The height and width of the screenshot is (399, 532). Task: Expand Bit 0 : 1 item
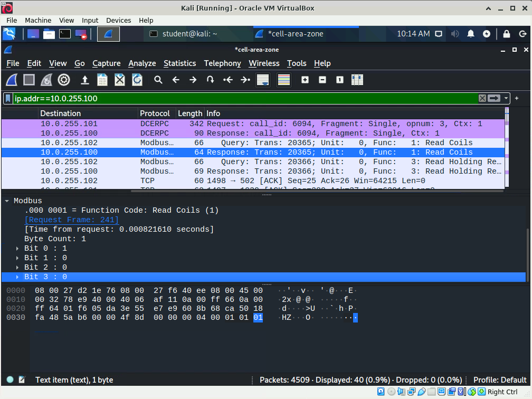point(17,249)
